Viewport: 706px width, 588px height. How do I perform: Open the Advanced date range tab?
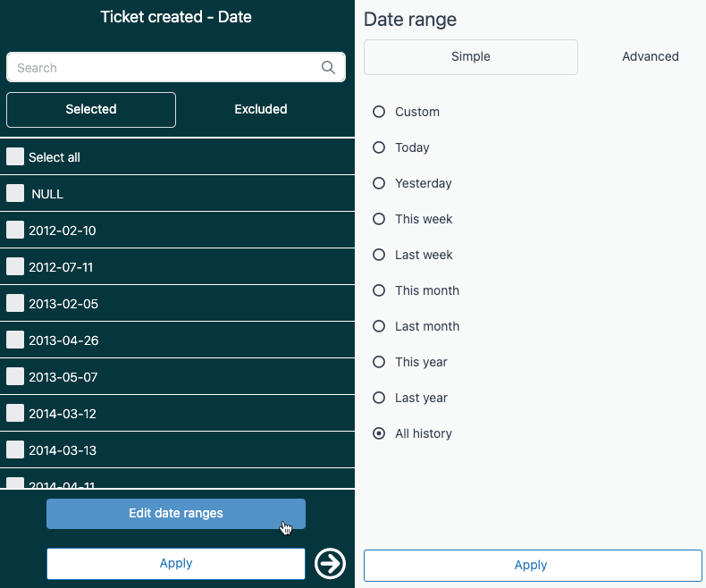(650, 56)
